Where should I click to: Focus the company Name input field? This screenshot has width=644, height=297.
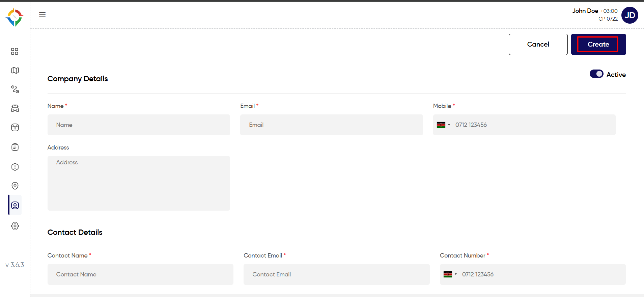[x=139, y=125]
